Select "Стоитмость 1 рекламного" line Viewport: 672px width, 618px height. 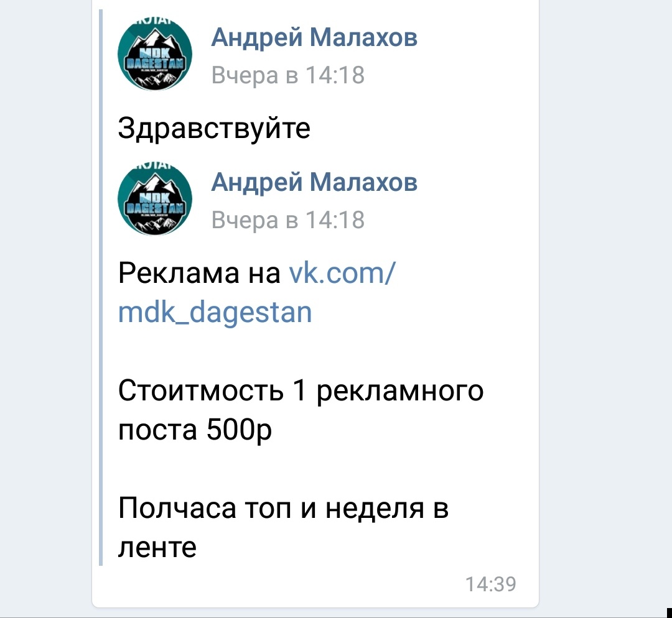coord(301,391)
